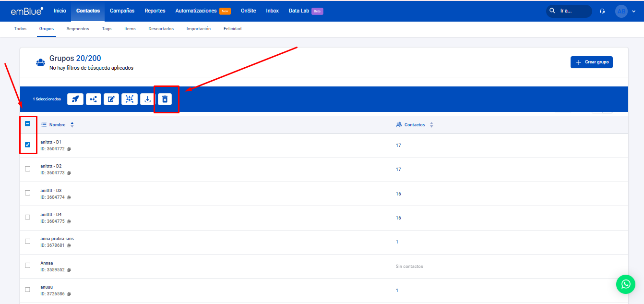Click the headset support icon
The height and width of the screenshot is (304, 644).
(x=602, y=11)
